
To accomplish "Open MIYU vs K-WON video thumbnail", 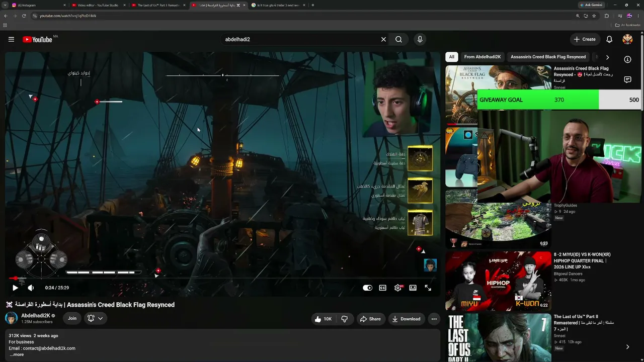I will 498,281.
